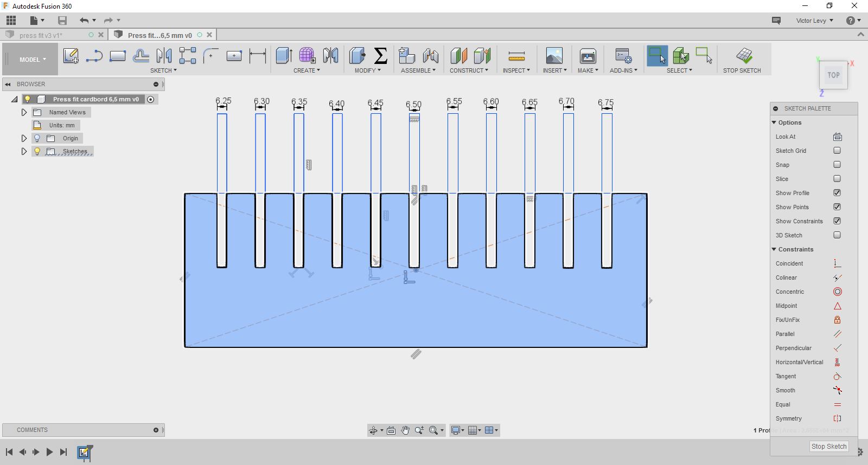Uncheck the Show Constraints checkbox
The image size is (868, 465).
click(x=837, y=221)
